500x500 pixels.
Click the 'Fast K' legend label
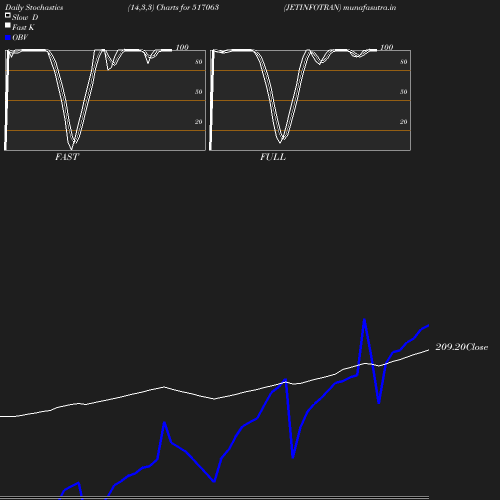click(23, 27)
